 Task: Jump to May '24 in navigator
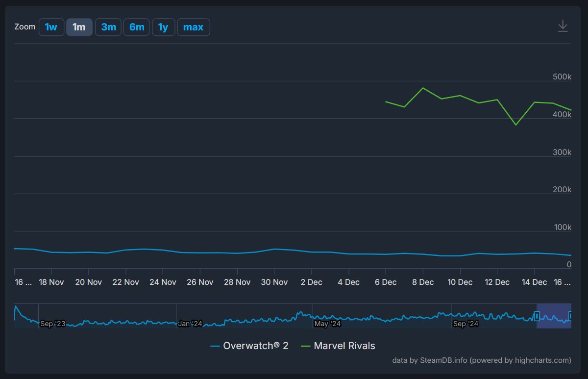(327, 324)
